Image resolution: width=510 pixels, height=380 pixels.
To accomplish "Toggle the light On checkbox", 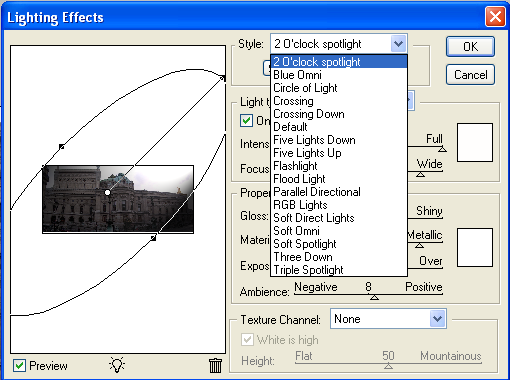I will [246, 121].
